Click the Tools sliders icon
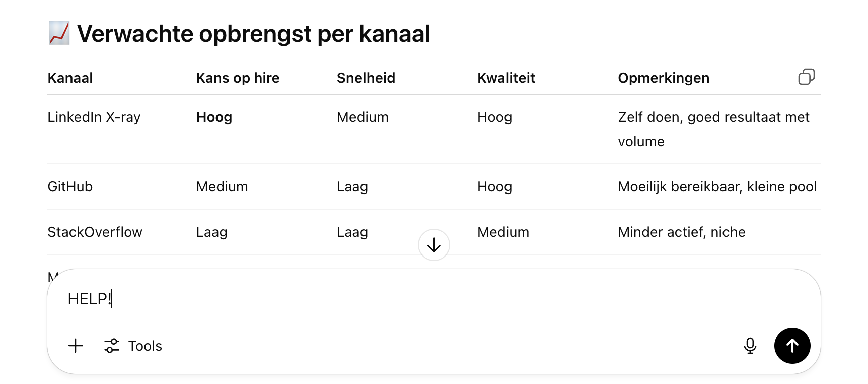This screenshot has width=868, height=384. 112,346
